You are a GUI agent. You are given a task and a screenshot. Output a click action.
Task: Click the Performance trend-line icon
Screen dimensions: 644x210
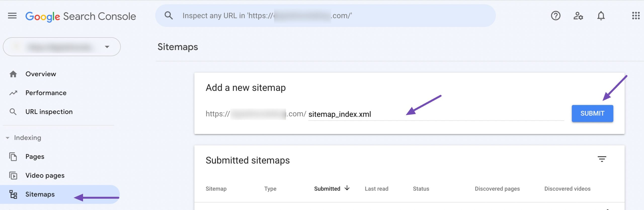[13, 93]
